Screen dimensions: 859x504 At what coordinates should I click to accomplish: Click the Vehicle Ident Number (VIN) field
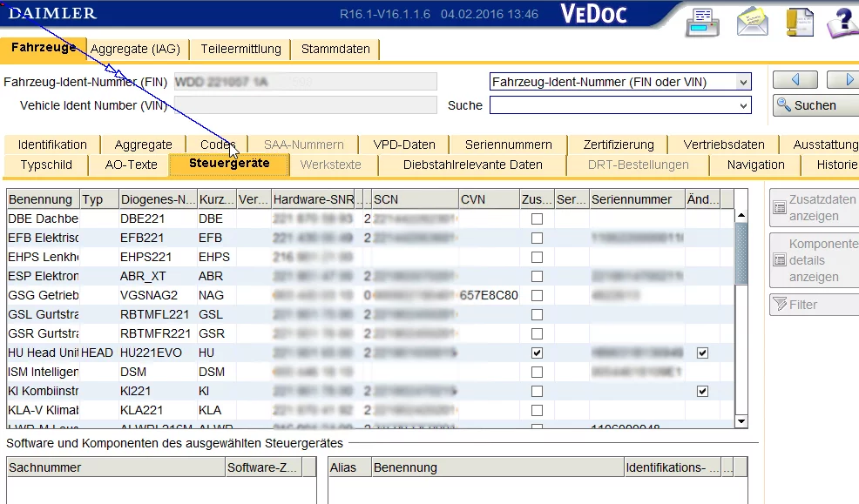coord(305,105)
